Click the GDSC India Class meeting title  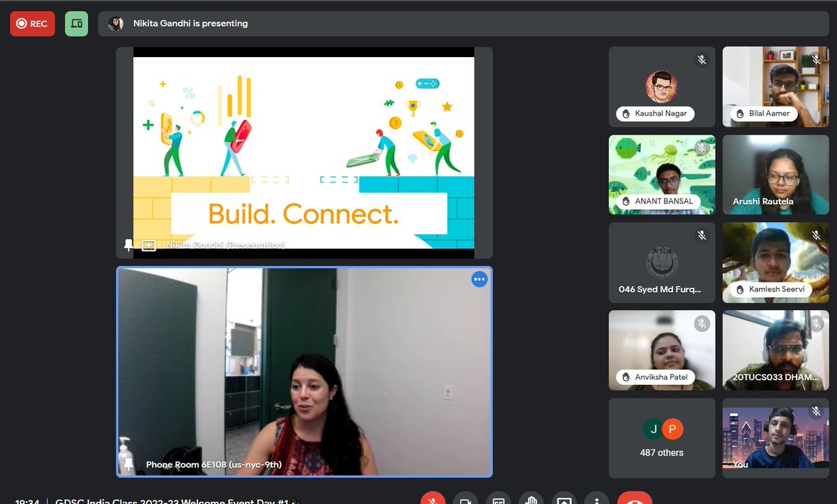click(176, 501)
